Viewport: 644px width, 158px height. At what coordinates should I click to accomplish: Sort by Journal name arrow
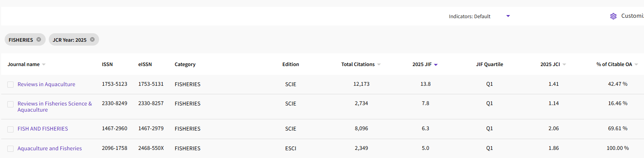point(44,65)
